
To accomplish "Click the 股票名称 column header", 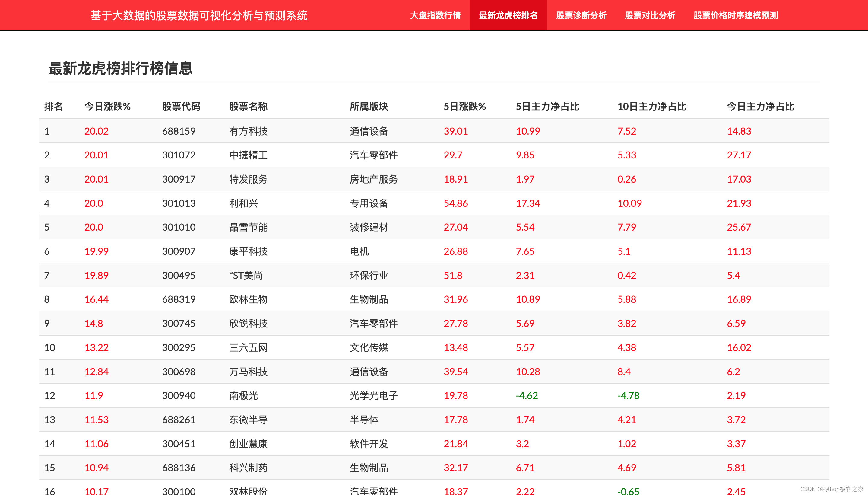I will coord(248,107).
